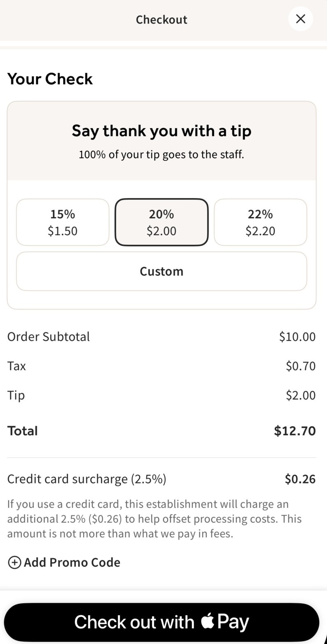This screenshot has height=644, width=327.
Task: Click the Your Check heading
Action: coord(50,79)
